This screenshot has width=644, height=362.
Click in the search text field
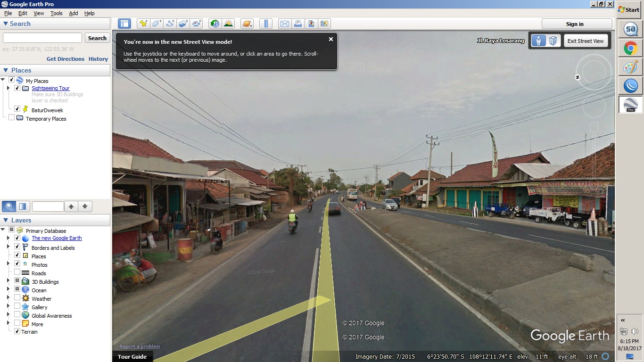[42, 38]
